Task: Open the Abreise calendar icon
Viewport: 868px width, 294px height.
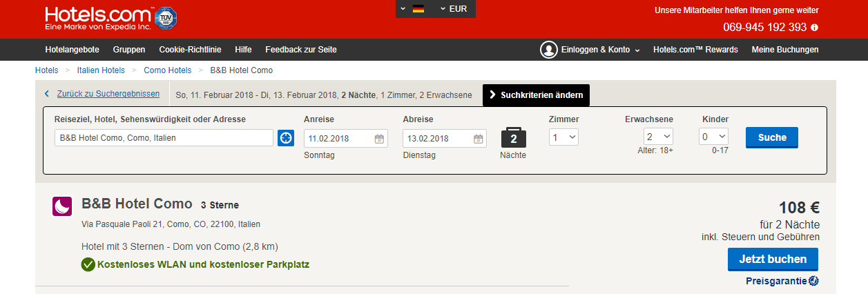Action: 479,139
